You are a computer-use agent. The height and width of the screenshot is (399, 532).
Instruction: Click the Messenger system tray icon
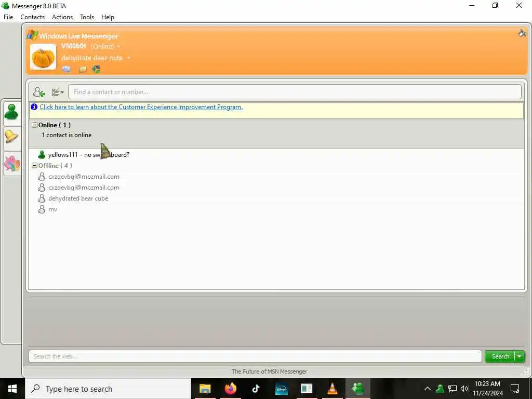pyautogui.click(x=440, y=389)
